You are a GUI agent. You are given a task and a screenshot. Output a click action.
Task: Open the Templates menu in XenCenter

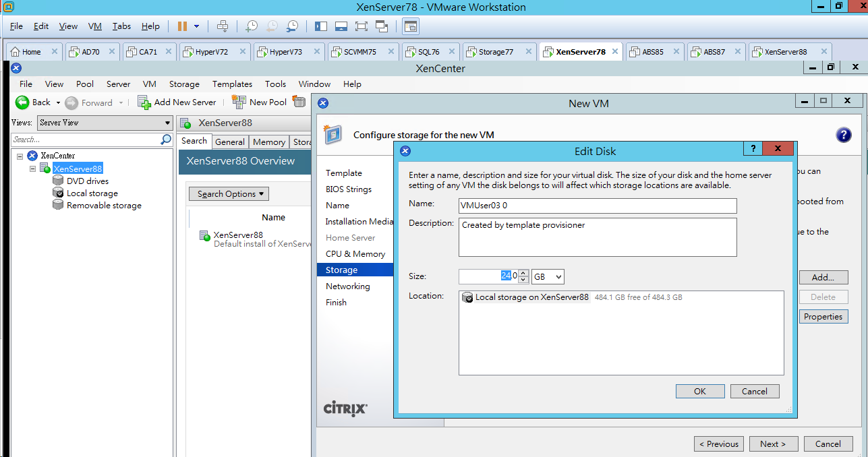click(232, 84)
